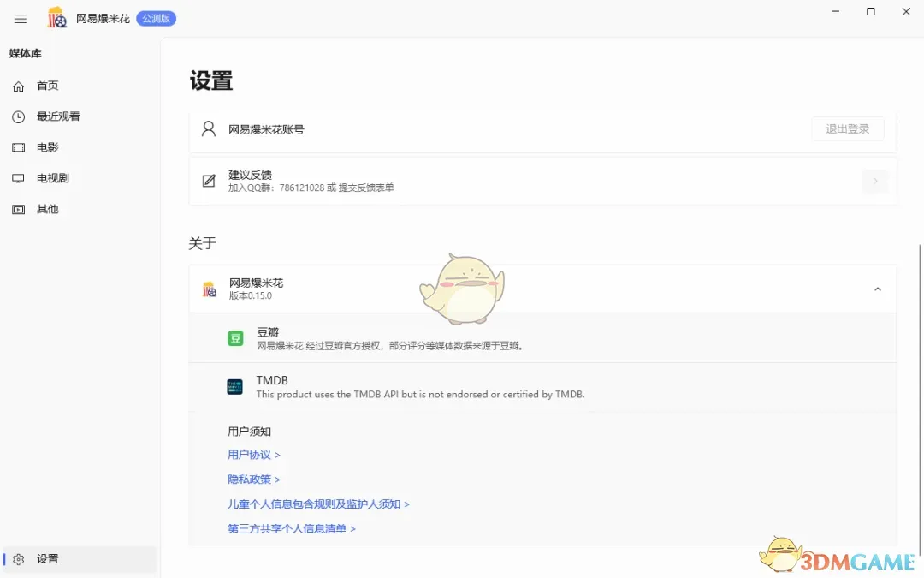Click the monitor icon next to 电视剧
924x578 pixels.
coord(19,178)
